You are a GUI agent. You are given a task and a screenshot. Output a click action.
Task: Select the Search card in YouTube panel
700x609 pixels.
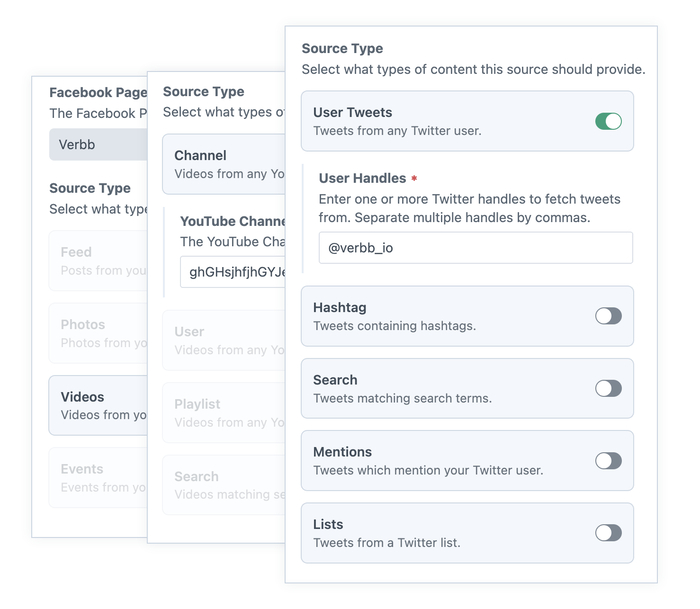[224, 485]
